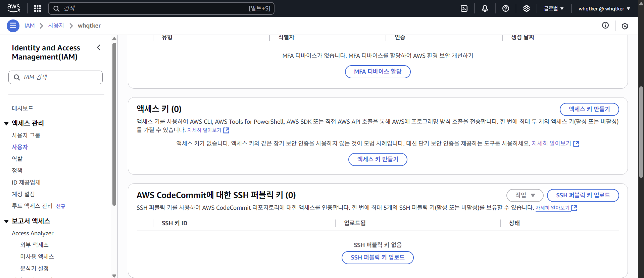This screenshot has height=278, width=644.
Task: Select 사용자 그룹 in the sidebar
Action: pos(26,135)
